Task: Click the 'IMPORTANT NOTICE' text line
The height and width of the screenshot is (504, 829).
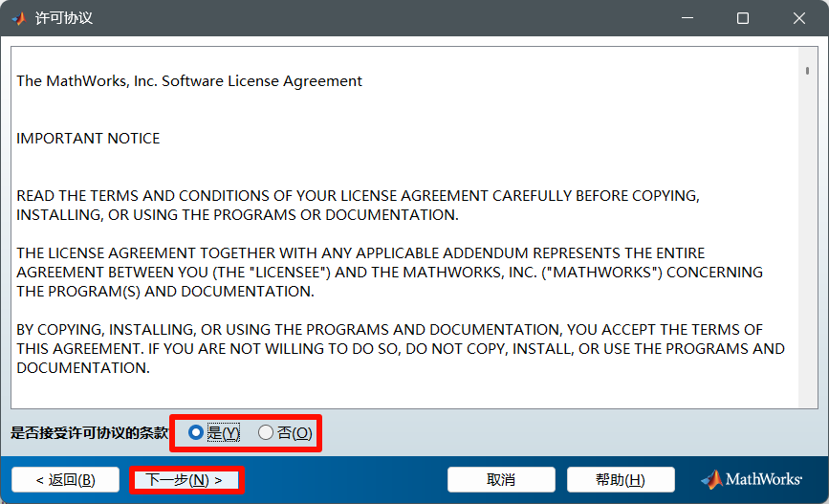Action: click(88, 139)
